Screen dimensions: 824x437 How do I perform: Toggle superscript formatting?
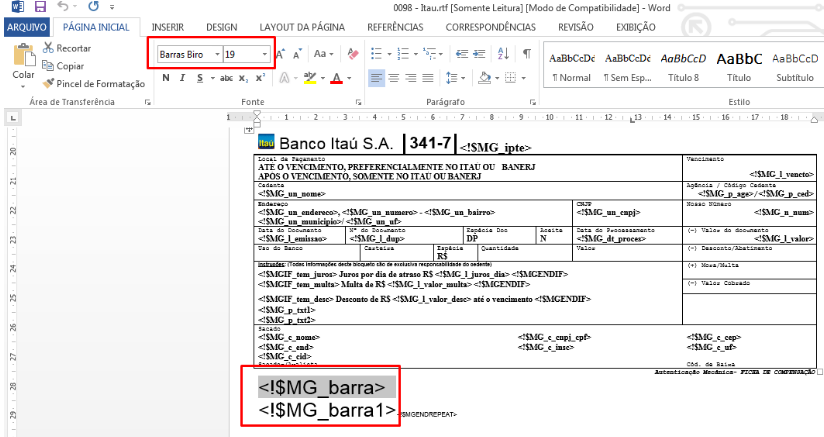pyautogui.click(x=260, y=78)
